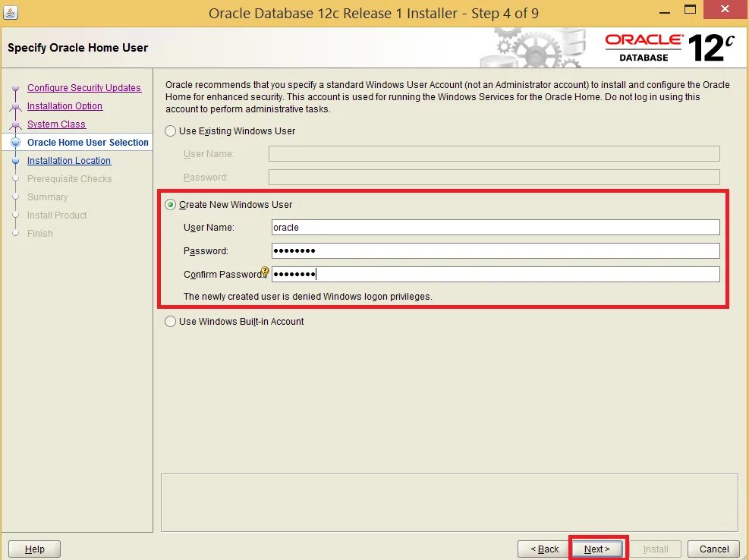Focus the Password field under Create New Windows User

496,251
